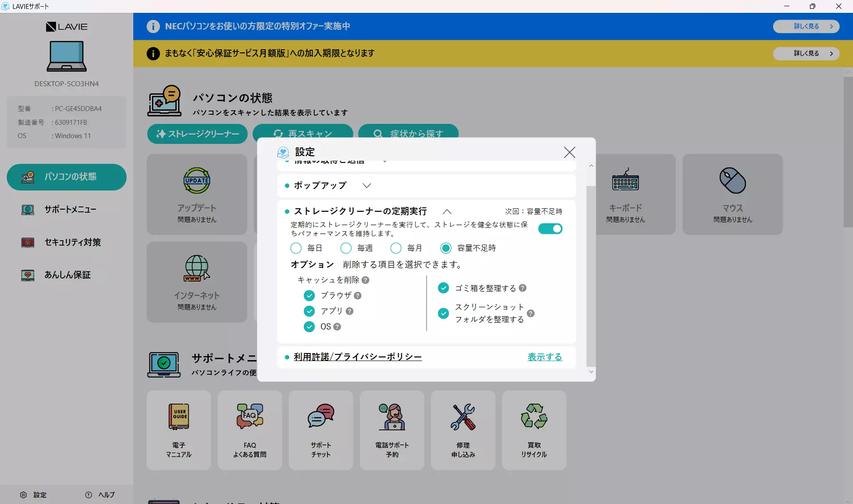Viewport: 853px width, 504px height.
Task: Open ヘルプ at the sidebar bottom
Action: (x=100, y=495)
